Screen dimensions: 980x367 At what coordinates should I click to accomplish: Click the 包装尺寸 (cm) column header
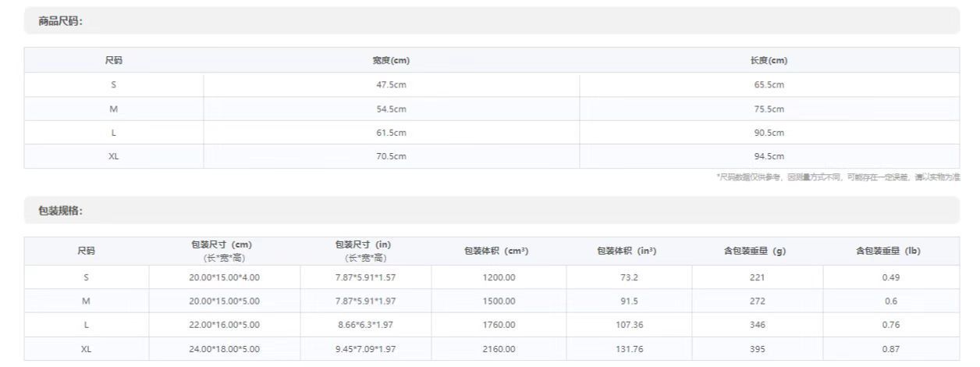[x=224, y=251]
